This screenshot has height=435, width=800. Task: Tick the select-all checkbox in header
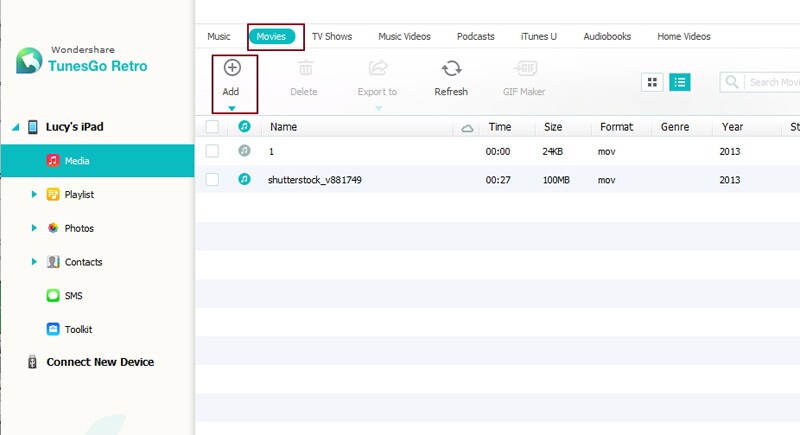click(x=212, y=126)
